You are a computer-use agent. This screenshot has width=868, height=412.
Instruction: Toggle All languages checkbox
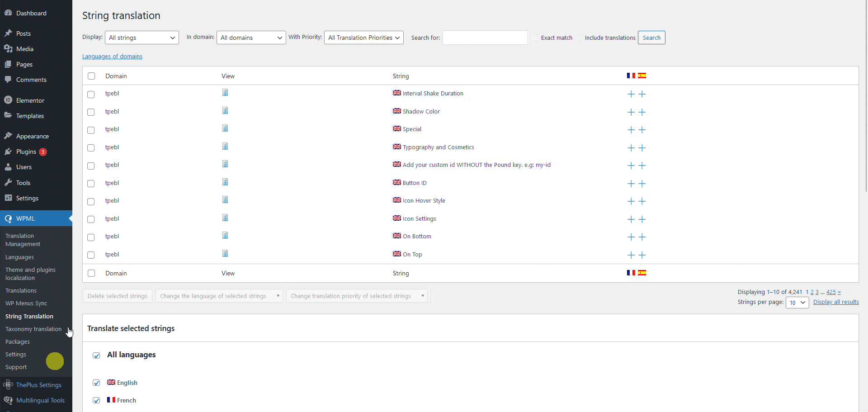click(96, 355)
